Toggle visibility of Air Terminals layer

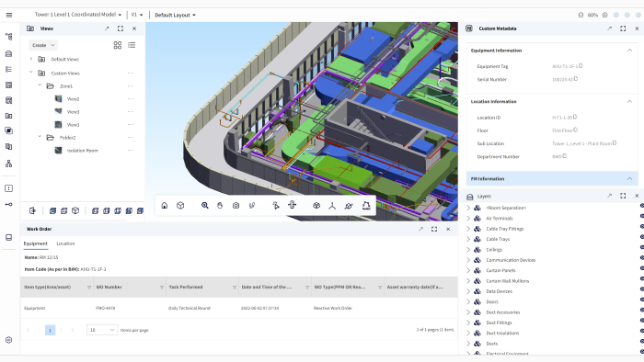(x=641, y=216)
